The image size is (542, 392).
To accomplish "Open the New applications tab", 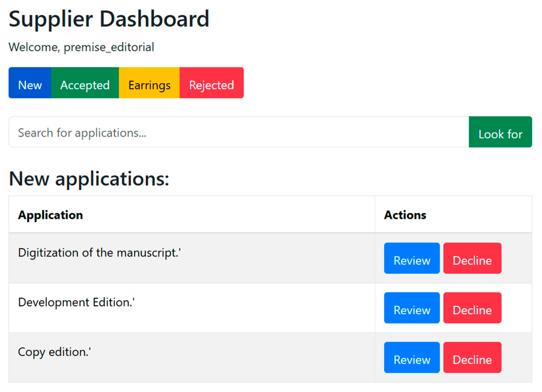I will coord(30,83).
